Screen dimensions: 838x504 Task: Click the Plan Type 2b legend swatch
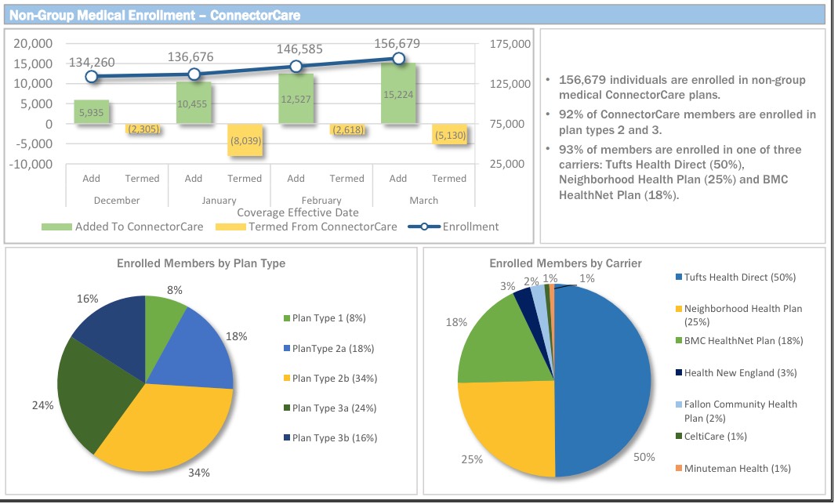286,379
